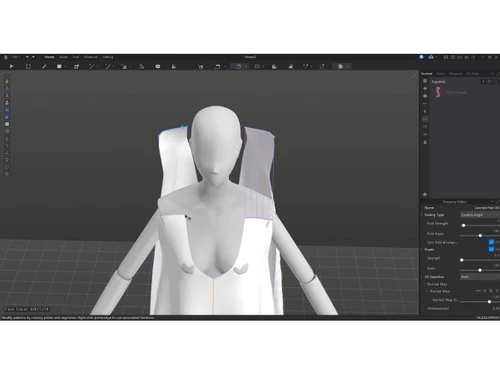Collapse the Normal Map group expander

point(424,284)
